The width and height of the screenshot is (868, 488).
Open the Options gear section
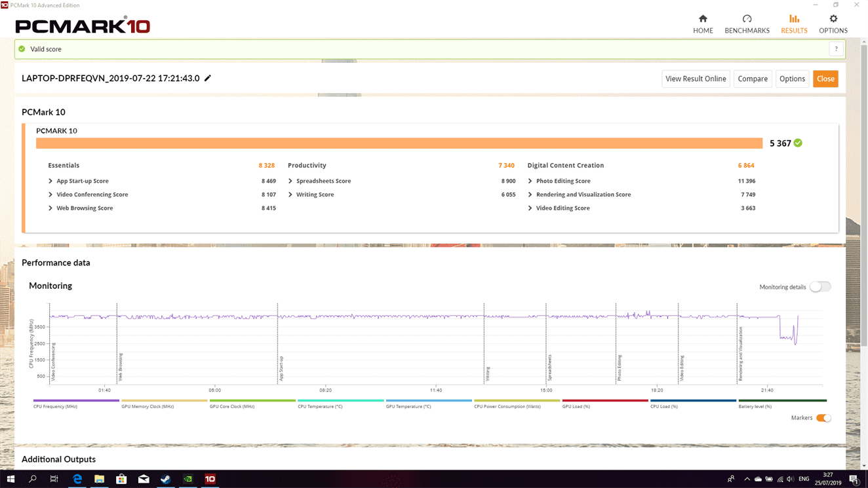[x=833, y=24]
